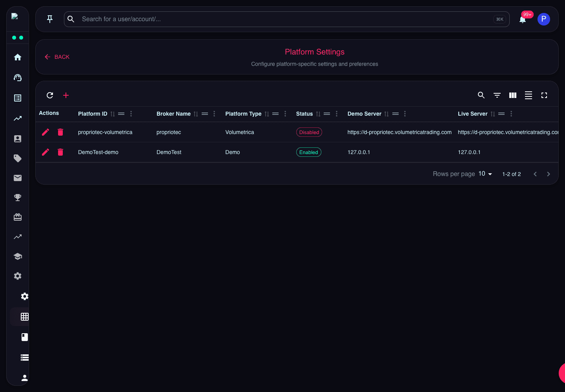Refresh the platform table

pos(50,95)
